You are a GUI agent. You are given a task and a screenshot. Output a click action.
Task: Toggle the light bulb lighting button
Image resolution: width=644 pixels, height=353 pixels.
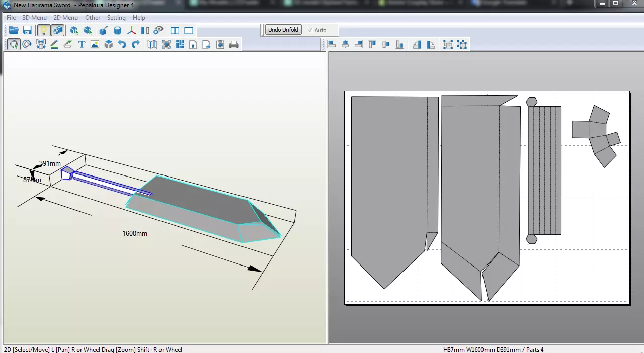(44, 31)
